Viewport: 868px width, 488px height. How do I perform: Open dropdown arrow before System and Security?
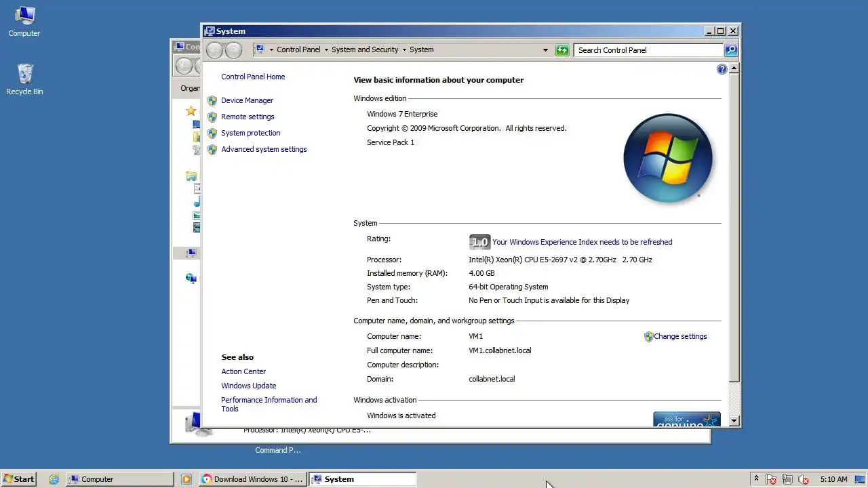point(326,50)
